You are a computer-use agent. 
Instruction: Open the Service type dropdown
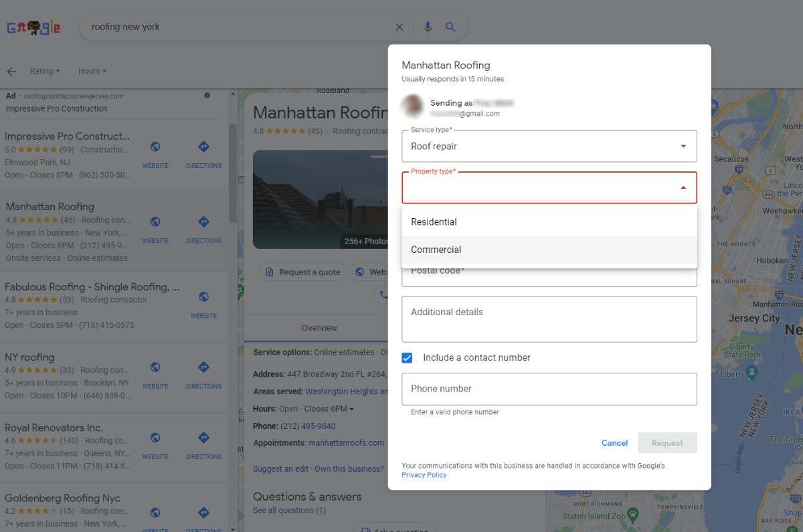pos(549,146)
